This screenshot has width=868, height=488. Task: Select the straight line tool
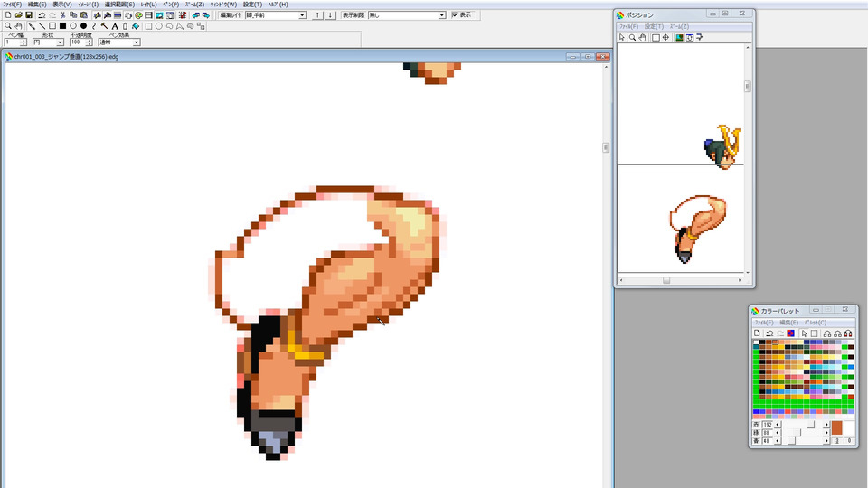click(42, 26)
